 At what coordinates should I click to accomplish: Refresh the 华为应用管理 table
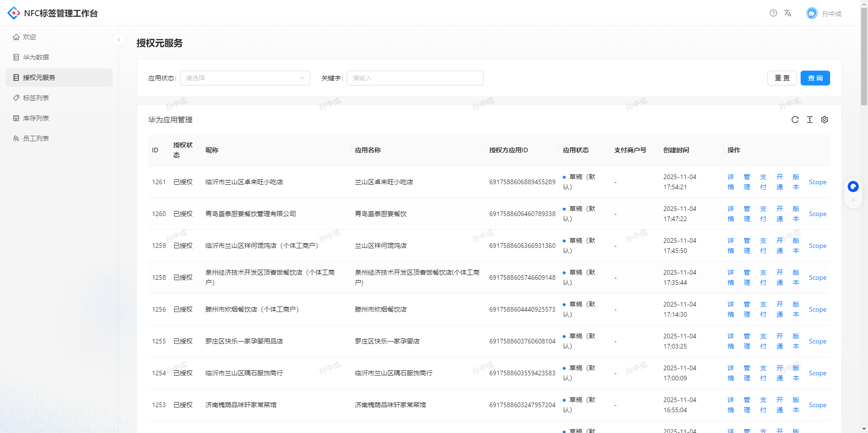click(x=795, y=120)
